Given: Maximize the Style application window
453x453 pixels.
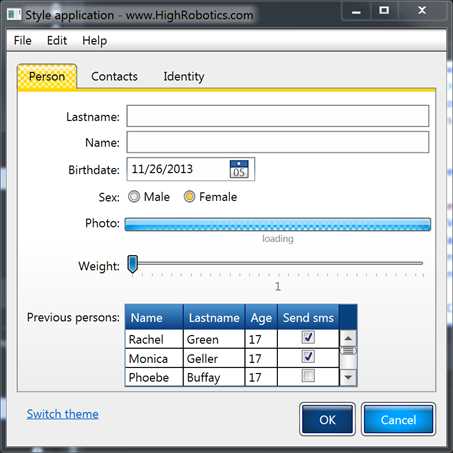Looking at the screenshot, I should (384, 11).
